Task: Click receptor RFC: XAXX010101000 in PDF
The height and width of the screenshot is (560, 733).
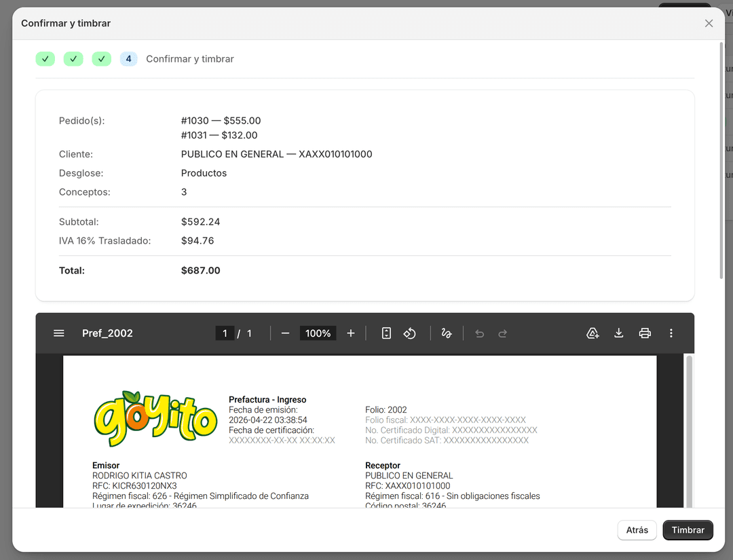Action: coord(408,486)
